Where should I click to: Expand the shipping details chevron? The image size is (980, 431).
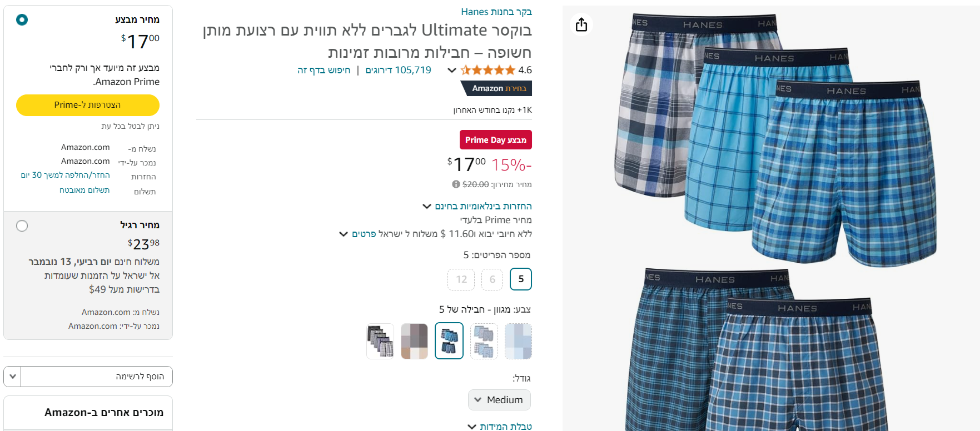pyautogui.click(x=344, y=234)
